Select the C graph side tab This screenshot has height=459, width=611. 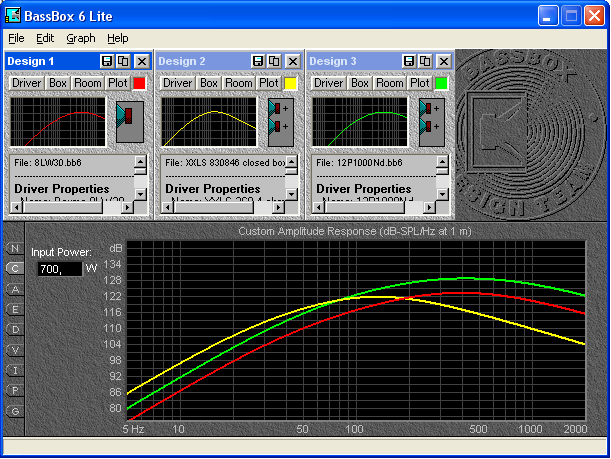(15, 268)
